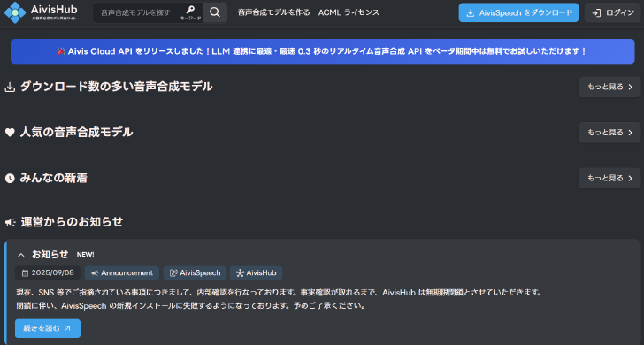Open 音声合成モデルを作る menu link
Viewport: 644px width, 345px height.
coord(273,12)
